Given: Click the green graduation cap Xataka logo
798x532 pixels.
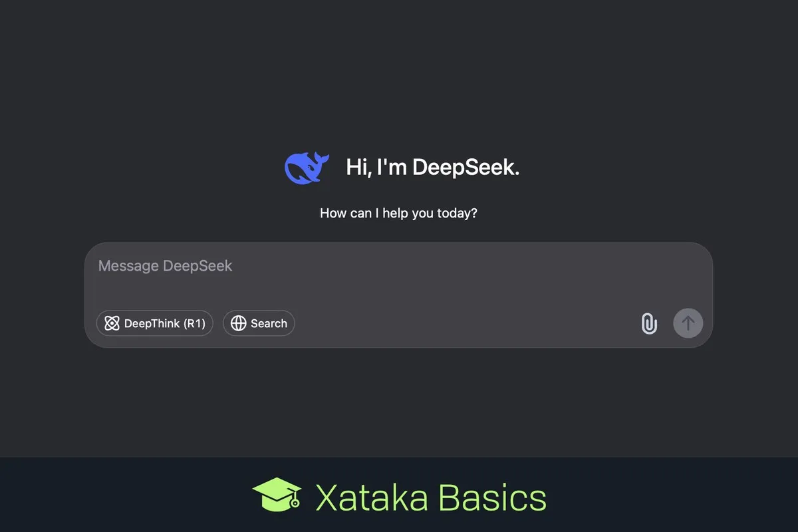Looking at the screenshot, I should coord(275,495).
